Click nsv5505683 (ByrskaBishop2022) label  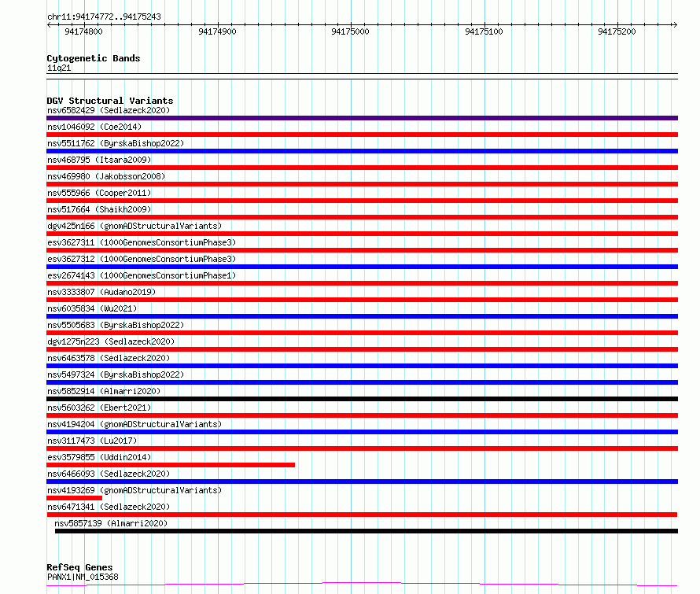pyautogui.click(x=116, y=325)
